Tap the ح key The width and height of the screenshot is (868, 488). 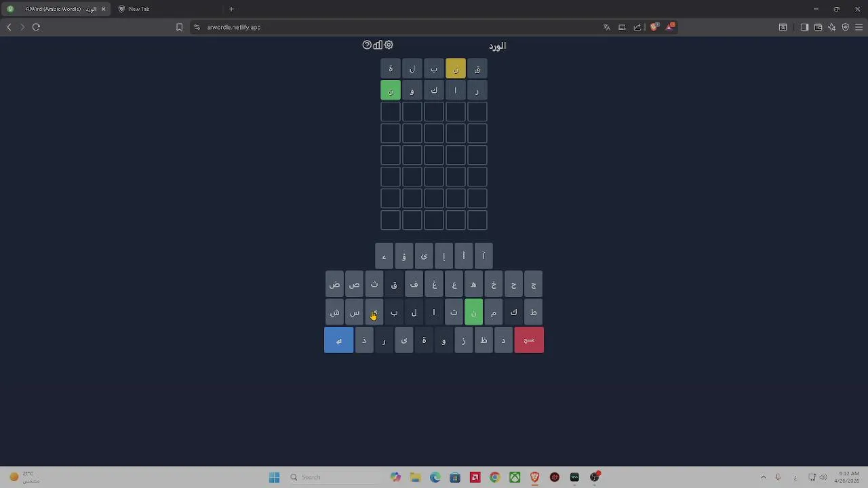coord(513,285)
